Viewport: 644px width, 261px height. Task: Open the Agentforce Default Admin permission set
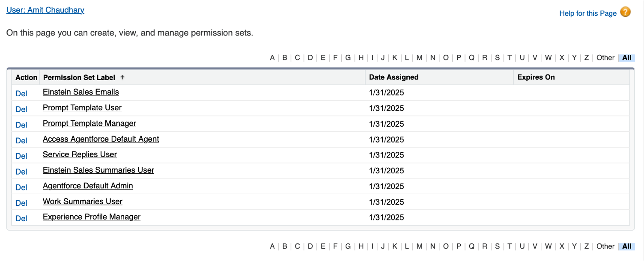point(87,186)
